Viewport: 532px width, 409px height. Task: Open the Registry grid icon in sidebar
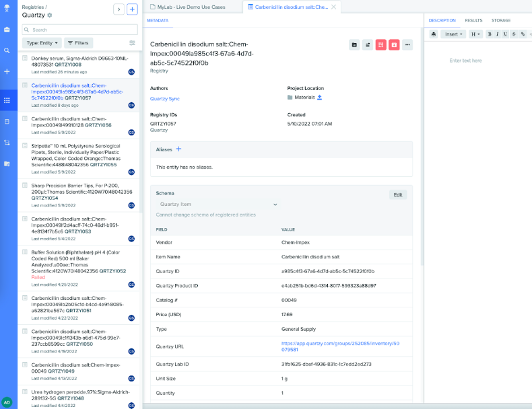[7, 100]
